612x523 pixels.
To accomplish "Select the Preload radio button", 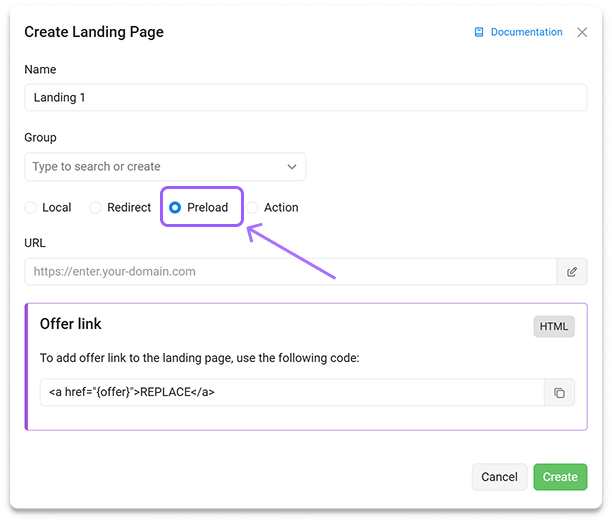I will pyautogui.click(x=176, y=208).
